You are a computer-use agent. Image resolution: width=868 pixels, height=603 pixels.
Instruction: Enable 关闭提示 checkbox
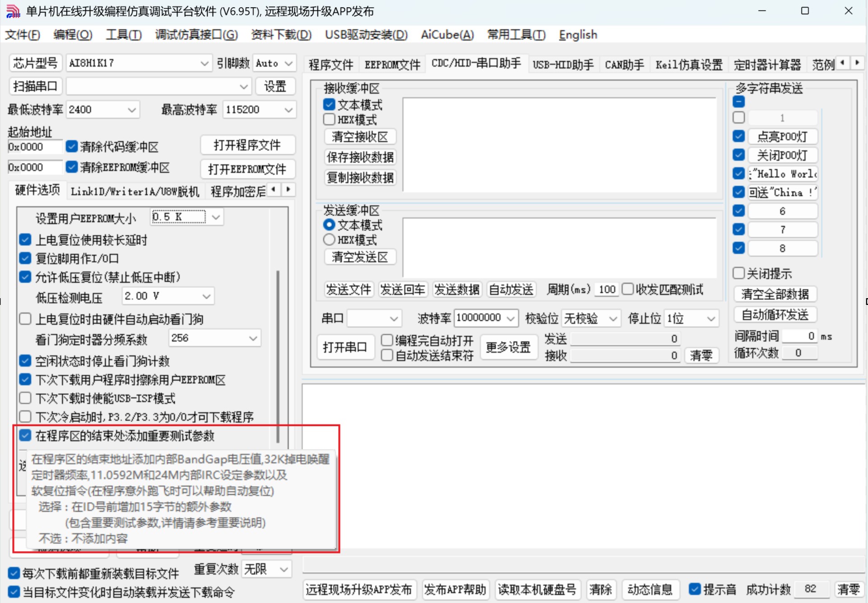738,273
